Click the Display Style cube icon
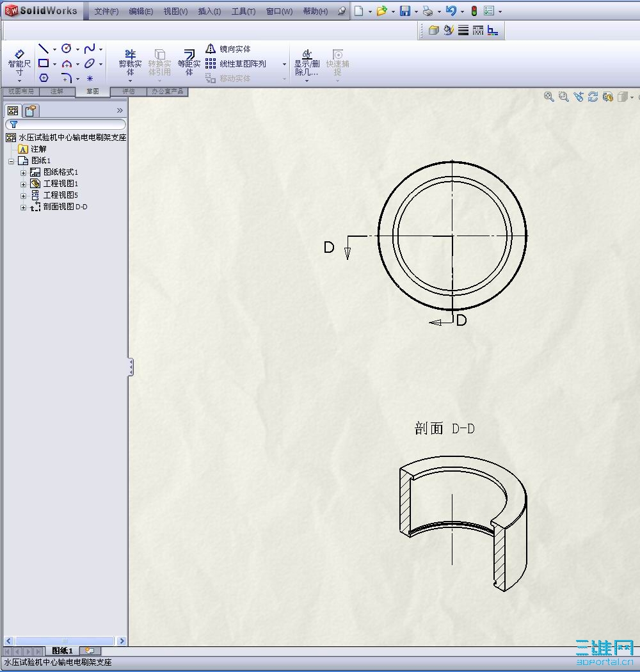Viewport: 640px width, 672px height. (623, 97)
